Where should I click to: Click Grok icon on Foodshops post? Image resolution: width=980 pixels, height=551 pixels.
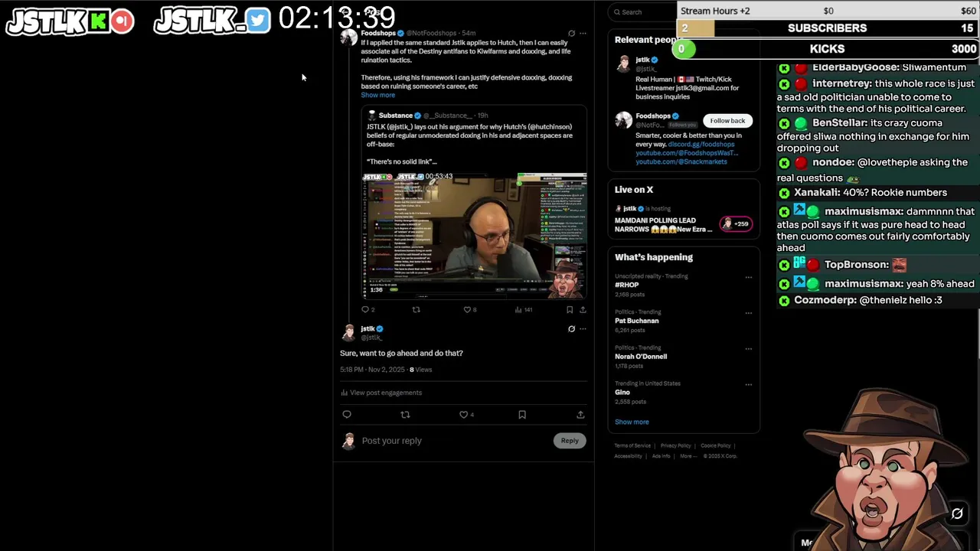(571, 33)
